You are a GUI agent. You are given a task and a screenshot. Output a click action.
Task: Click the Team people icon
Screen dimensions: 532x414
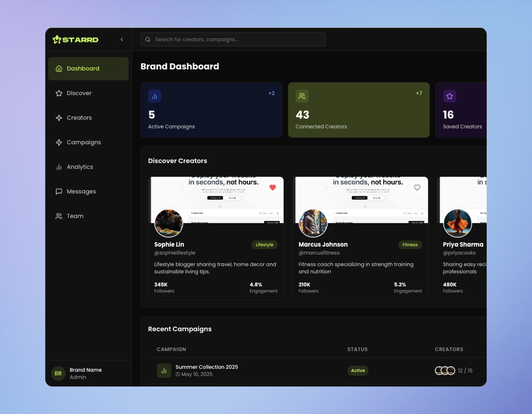(x=59, y=216)
